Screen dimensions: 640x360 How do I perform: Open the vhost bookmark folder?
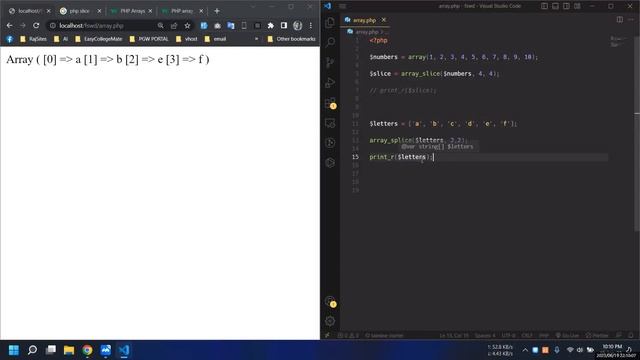coord(187,39)
